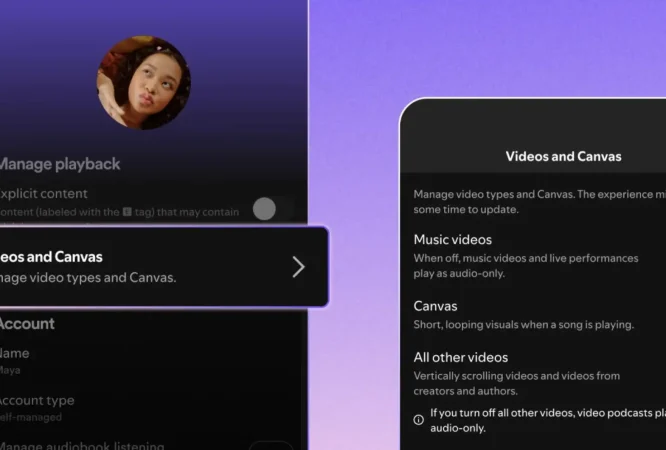The height and width of the screenshot is (450, 666).
Task: Click the 'If you turn off all other videos' note
Action: (548, 420)
